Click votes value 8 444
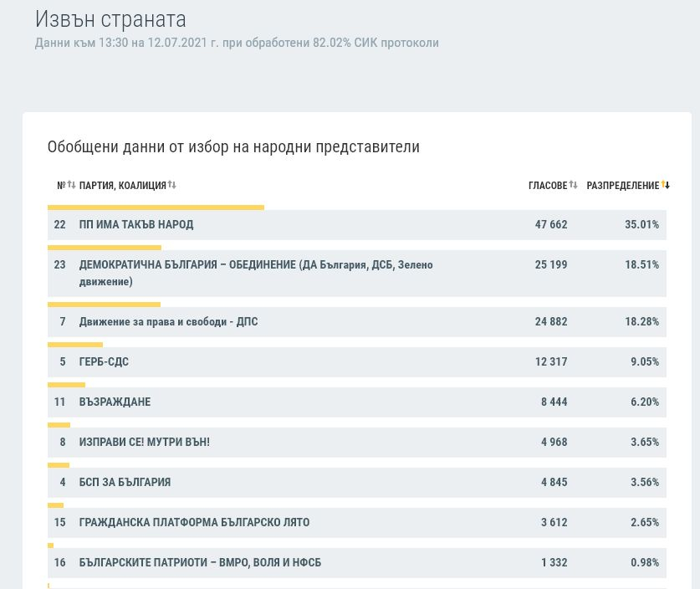The width and height of the screenshot is (700, 589). [x=554, y=402]
